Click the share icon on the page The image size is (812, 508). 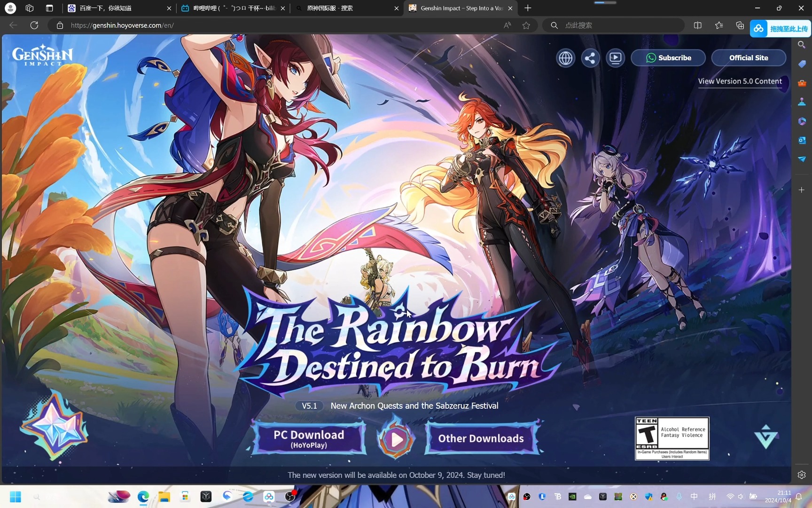[590, 58]
